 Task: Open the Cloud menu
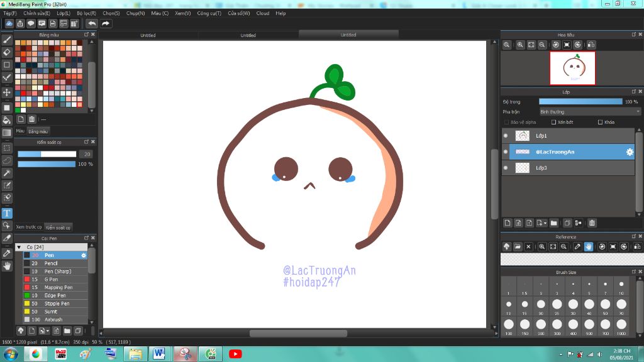coord(263,13)
